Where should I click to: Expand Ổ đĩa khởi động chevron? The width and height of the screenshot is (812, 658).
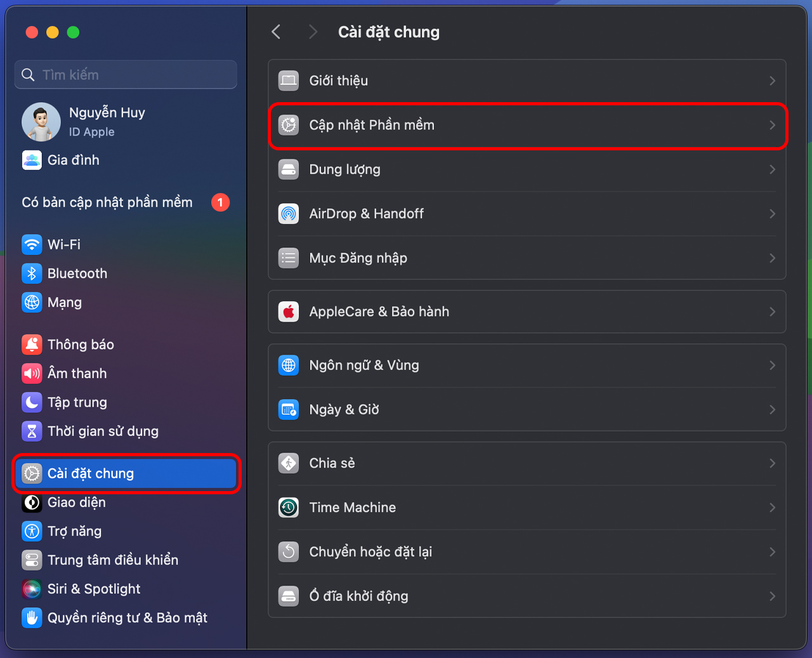pos(772,596)
